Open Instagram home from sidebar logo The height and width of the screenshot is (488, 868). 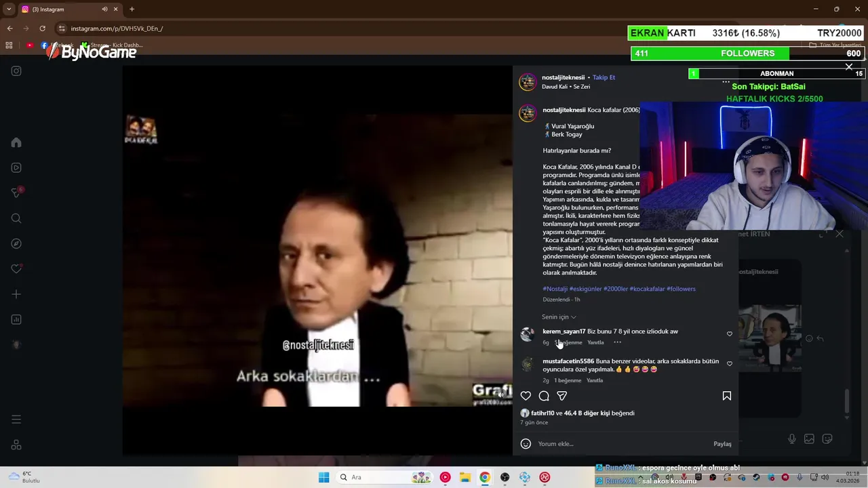pyautogui.click(x=16, y=71)
